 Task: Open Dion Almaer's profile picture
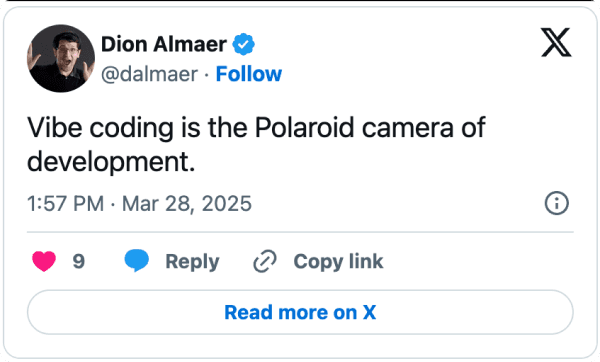point(61,58)
